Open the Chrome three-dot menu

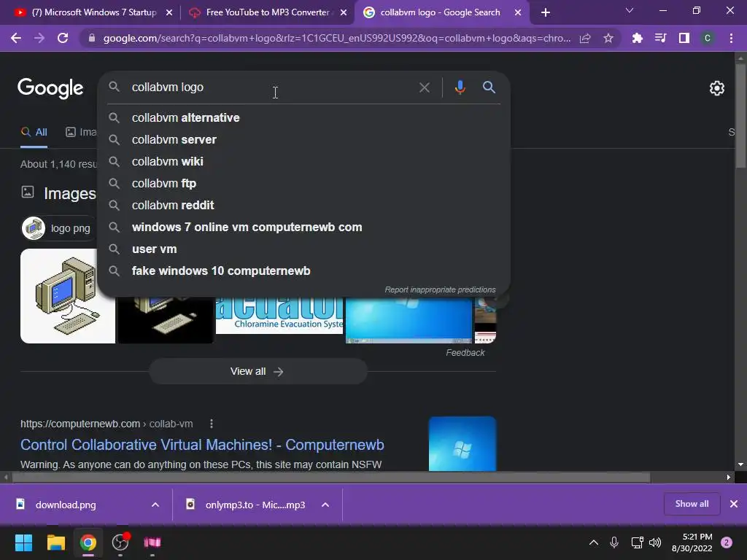click(731, 38)
